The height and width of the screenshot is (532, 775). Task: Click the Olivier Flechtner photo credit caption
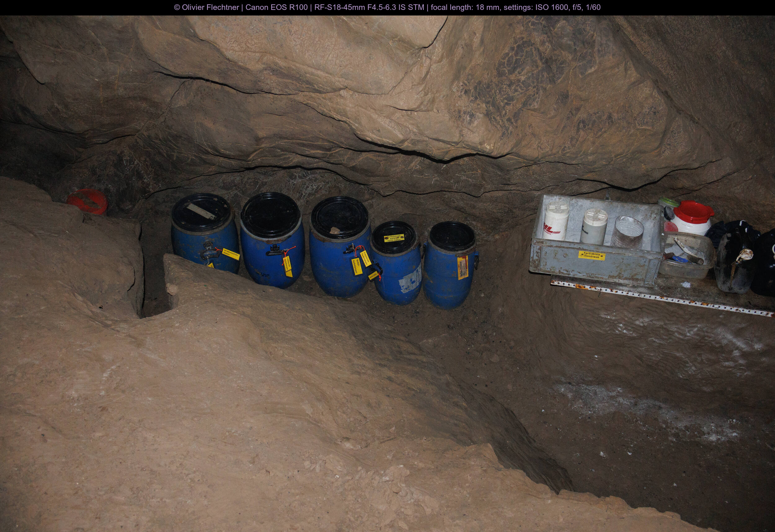click(387, 7)
